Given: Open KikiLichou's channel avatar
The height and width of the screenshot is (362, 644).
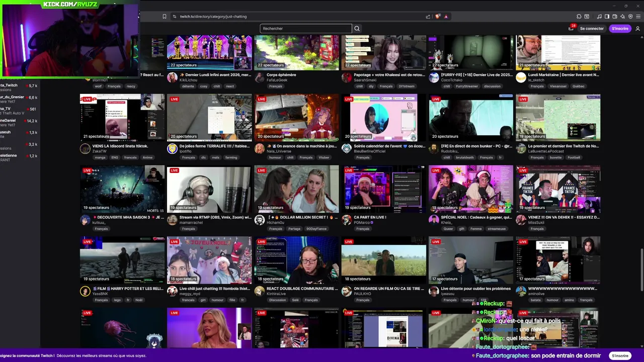Looking at the screenshot, I should (x=172, y=77).
